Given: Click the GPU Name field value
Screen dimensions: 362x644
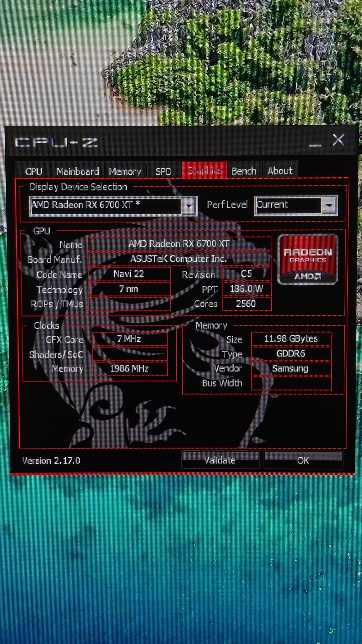Looking at the screenshot, I should point(179,243).
